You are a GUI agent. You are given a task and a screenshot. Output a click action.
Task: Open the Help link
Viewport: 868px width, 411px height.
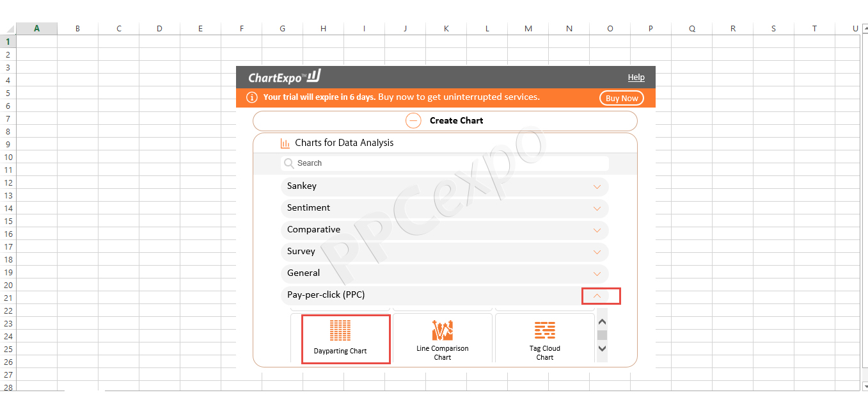coord(636,77)
